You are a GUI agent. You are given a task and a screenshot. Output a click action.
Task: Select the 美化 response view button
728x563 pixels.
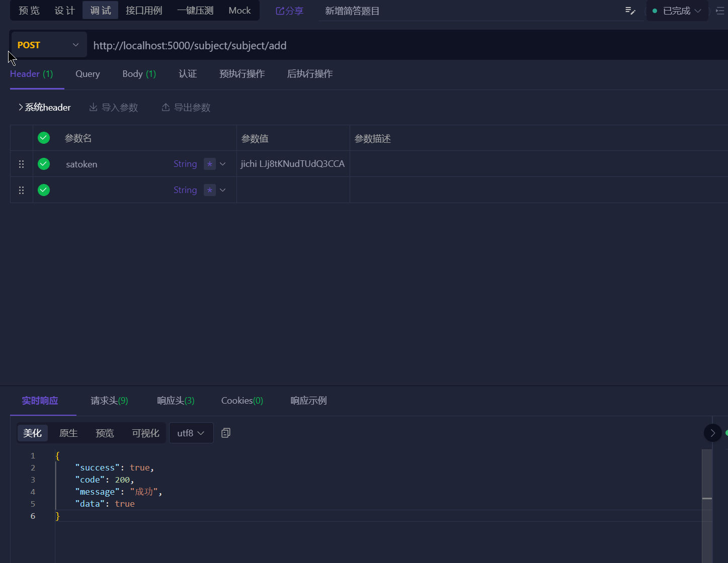[33, 433]
